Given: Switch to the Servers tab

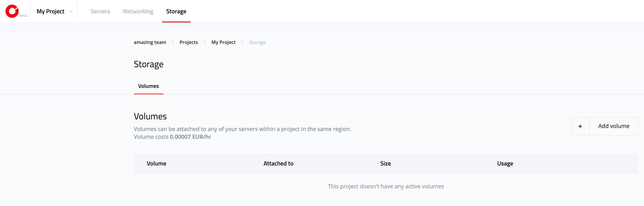Looking at the screenshot, I should [100, 11].
